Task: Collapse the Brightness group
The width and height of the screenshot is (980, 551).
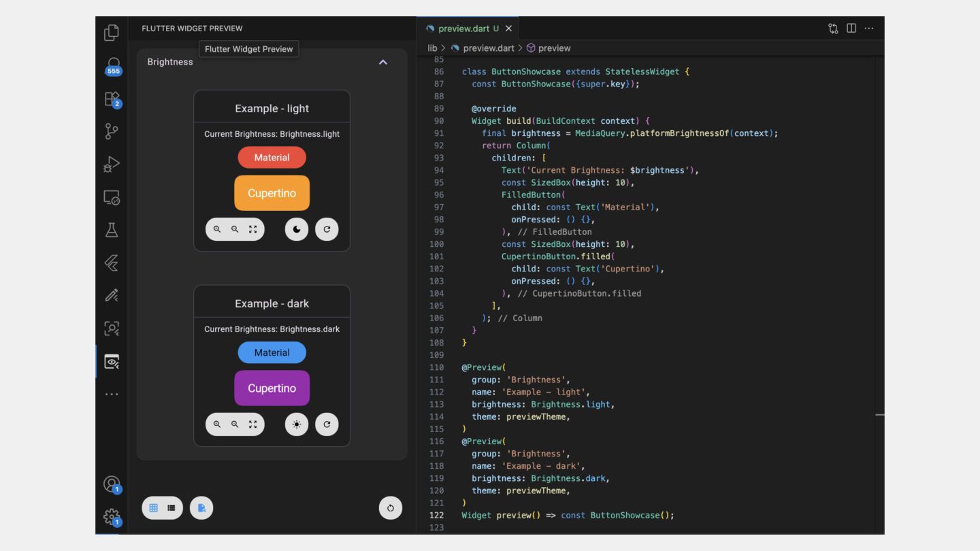Action: coord(382,62)
